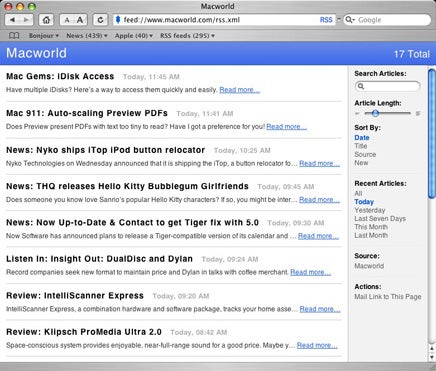Click the Macworld feed header title
The image size is (436, 371).
point(36,53)
